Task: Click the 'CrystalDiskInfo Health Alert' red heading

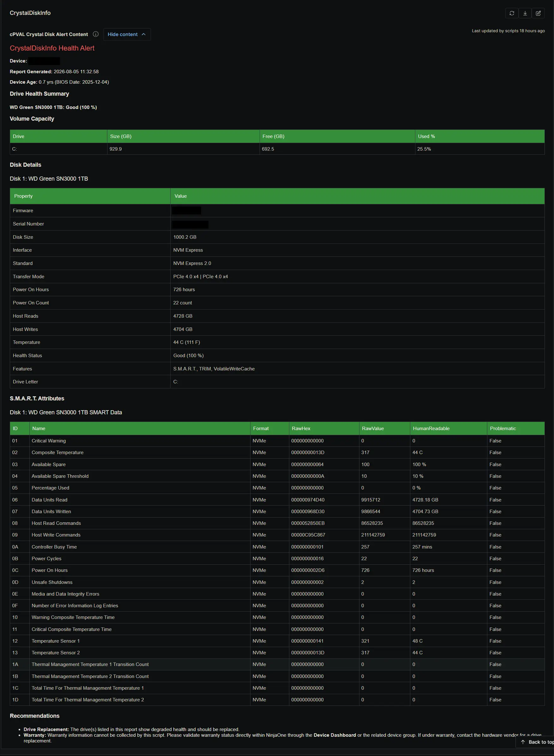Action: pos(52,48)
